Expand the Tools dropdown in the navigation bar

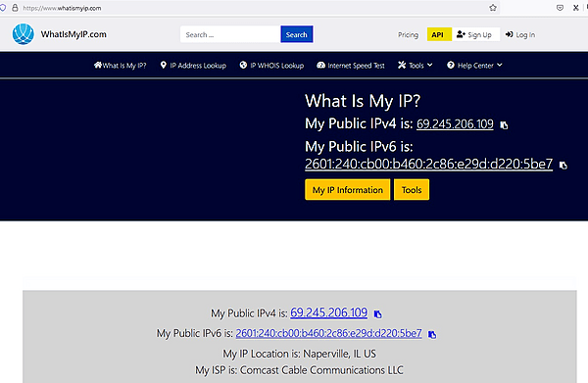point(416,66)
